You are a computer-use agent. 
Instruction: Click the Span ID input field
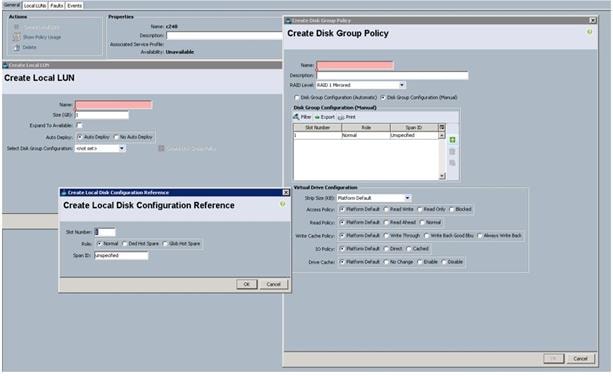[121, 256]
